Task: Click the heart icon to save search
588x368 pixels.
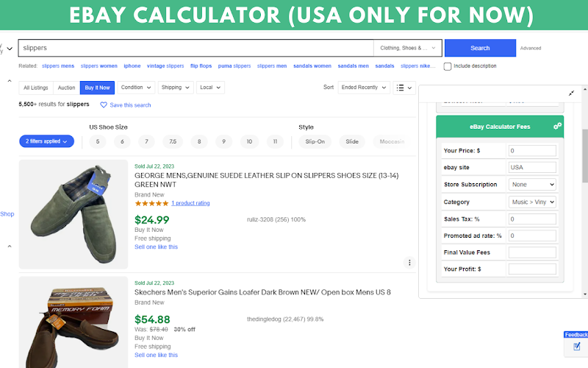Action: coord(104,105)
